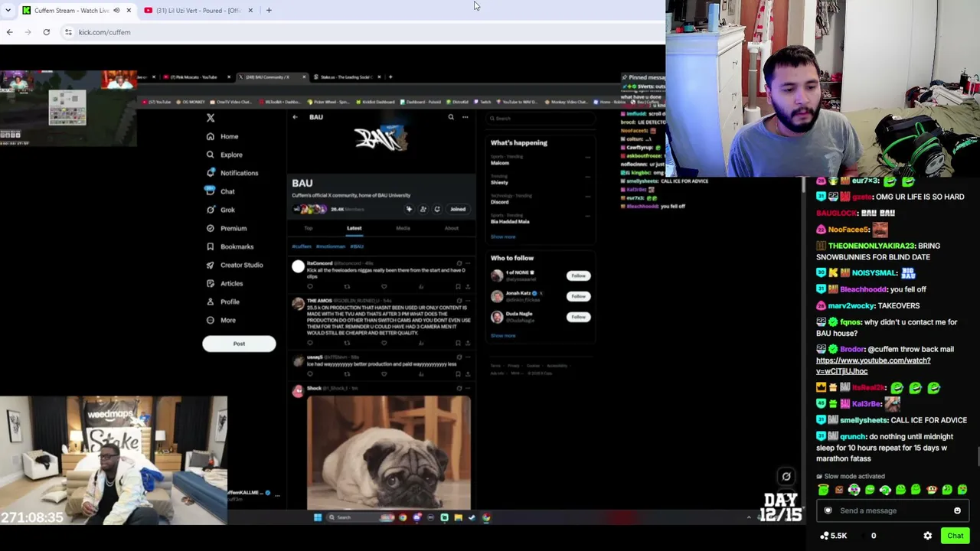
Task: Click the white Post button
Action: click(x=239, y=344)
